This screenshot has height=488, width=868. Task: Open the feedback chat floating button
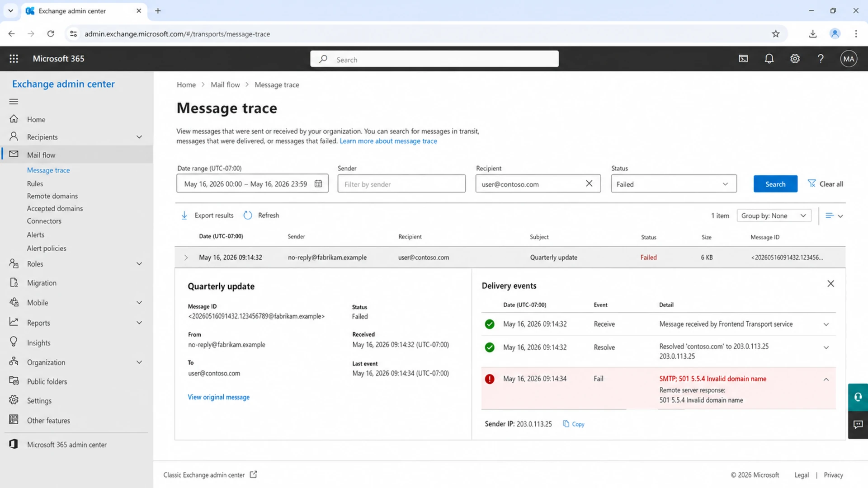point(858,425)
